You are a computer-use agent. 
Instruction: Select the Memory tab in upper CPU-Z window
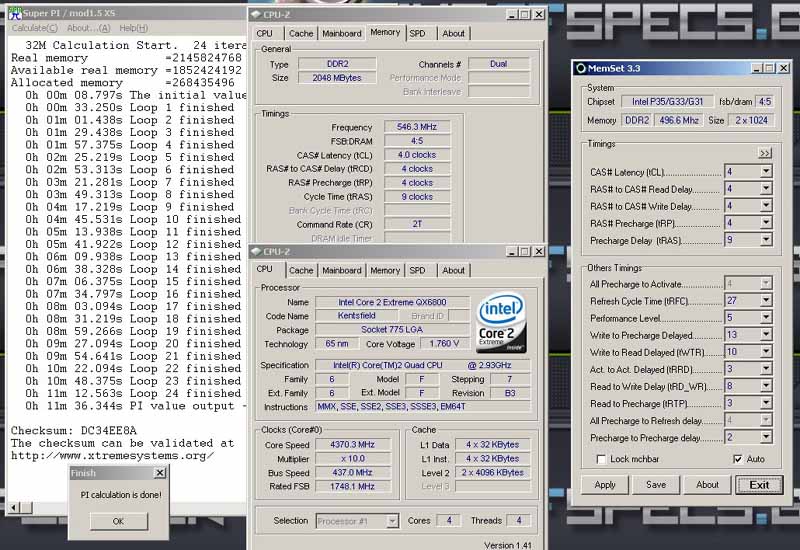pyautogui.click(x=385, y=32)
